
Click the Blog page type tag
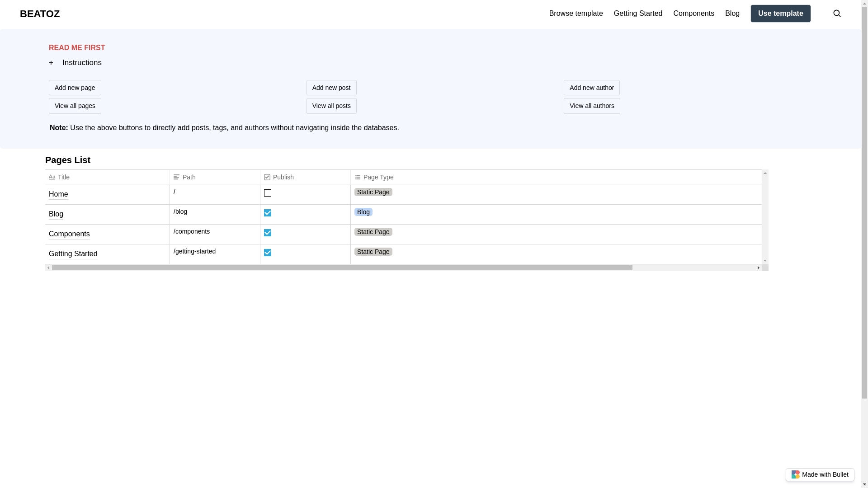363,212
